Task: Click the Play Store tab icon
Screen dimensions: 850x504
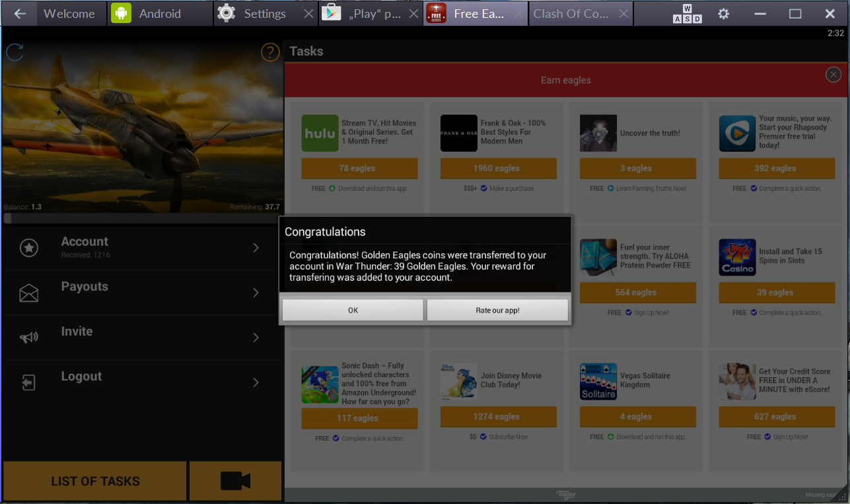Action: [x=330, y=14]
